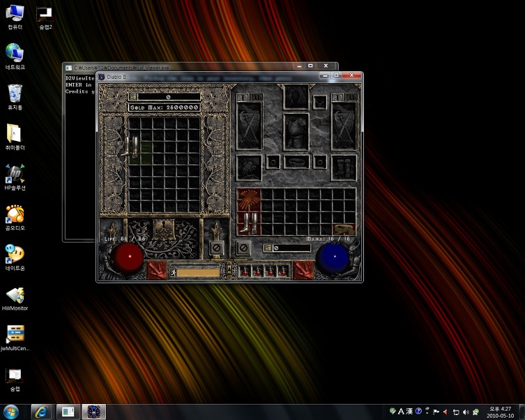Click the 漢 hanja conversion tray button
The height and width of the screenshot is (420, 525).
(x=409, y=412)
